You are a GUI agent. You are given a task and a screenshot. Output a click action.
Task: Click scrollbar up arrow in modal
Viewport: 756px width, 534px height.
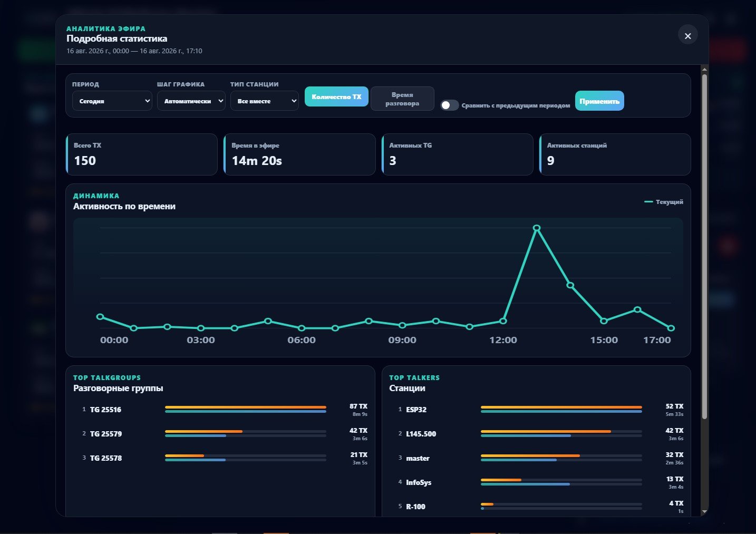(x=704, y=69)
